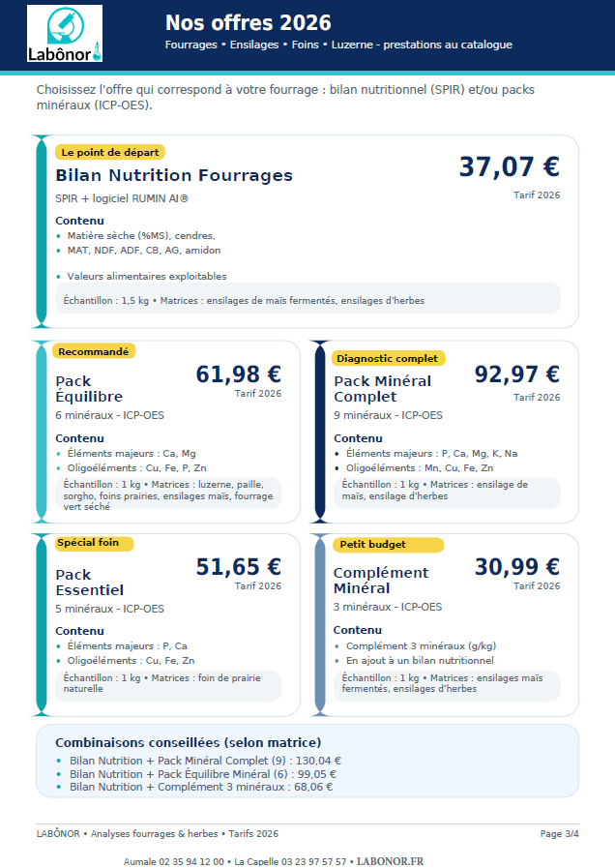
Task: Click the 37,07 € price
Action: tap(509, 167)
